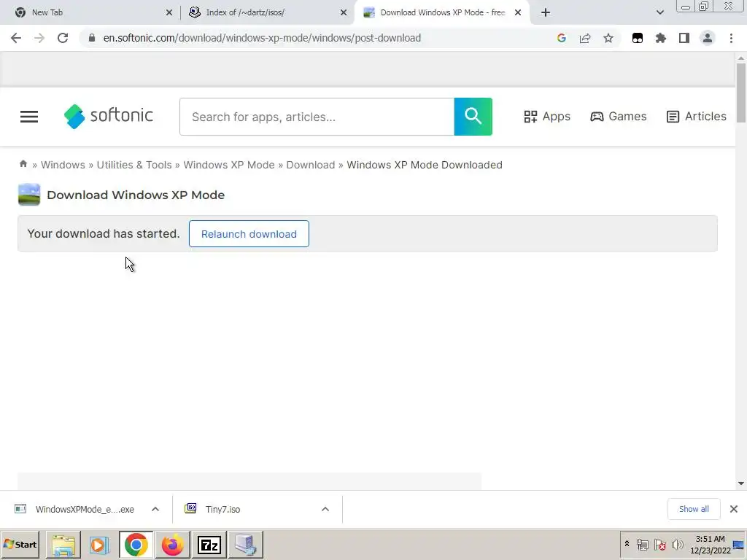Open the Extensions puzzle menu
The width and height of the screenshot is (747, 560).
[661, 38]
